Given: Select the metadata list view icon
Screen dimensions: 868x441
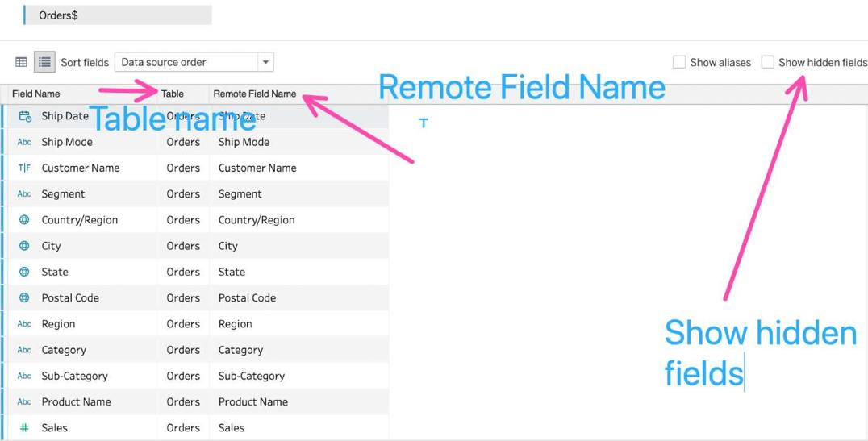Looking at the screenshot, I should click(x=44, y=62).
